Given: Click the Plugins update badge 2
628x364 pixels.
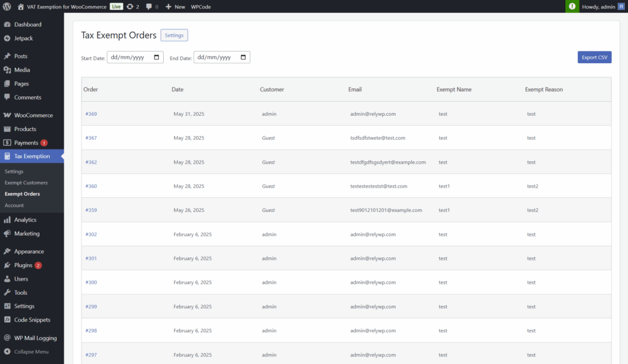Looking at the screenshot, I should 38,265.
